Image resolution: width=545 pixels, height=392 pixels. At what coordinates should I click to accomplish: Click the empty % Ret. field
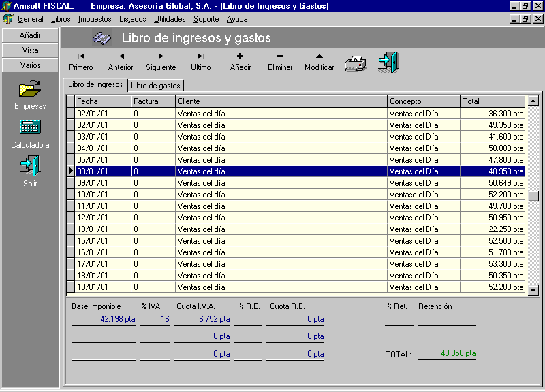coord(399,319)
